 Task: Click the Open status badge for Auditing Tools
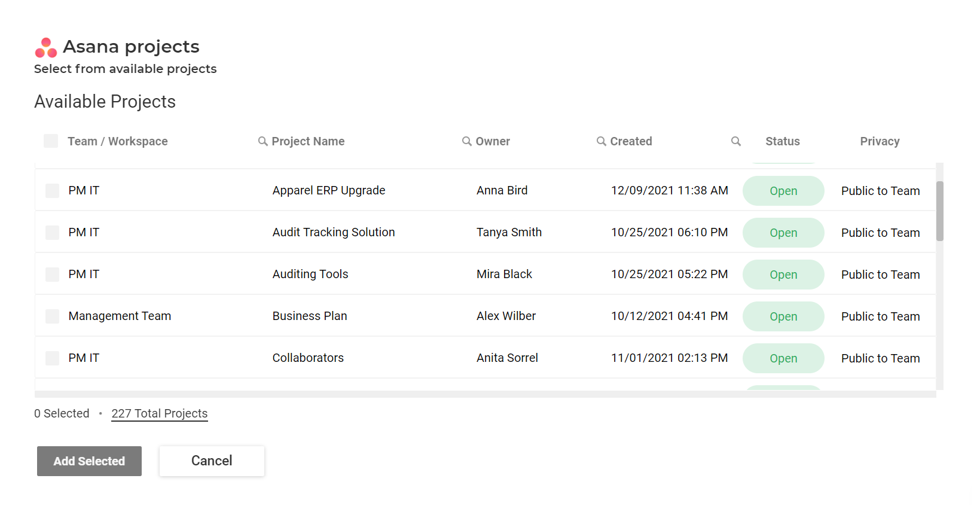point(783,275)
